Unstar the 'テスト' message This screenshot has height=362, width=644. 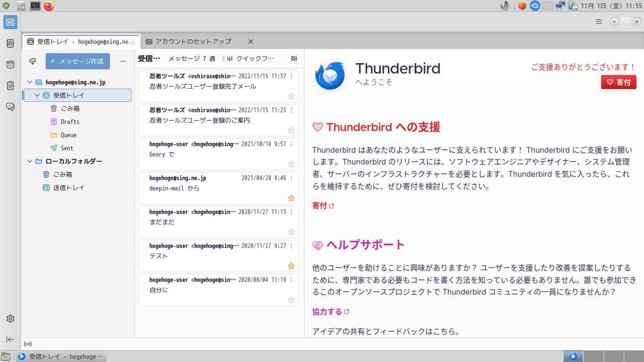click(x=291, y=266)
